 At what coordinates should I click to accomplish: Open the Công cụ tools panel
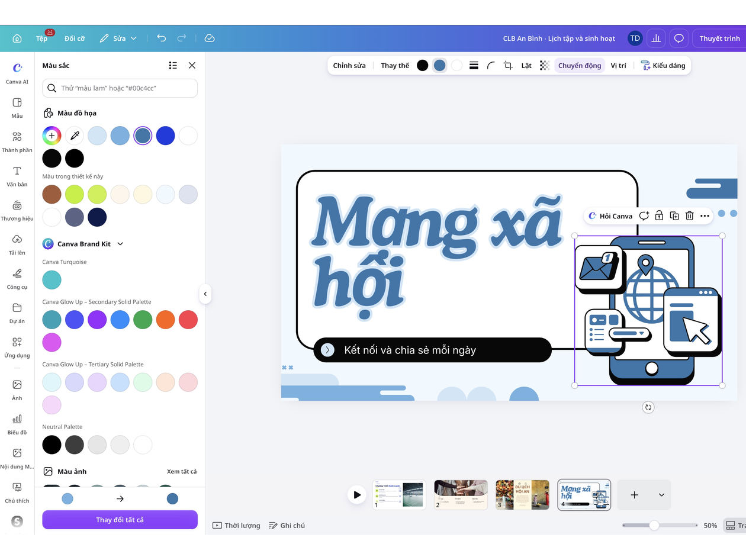[17, 279]
